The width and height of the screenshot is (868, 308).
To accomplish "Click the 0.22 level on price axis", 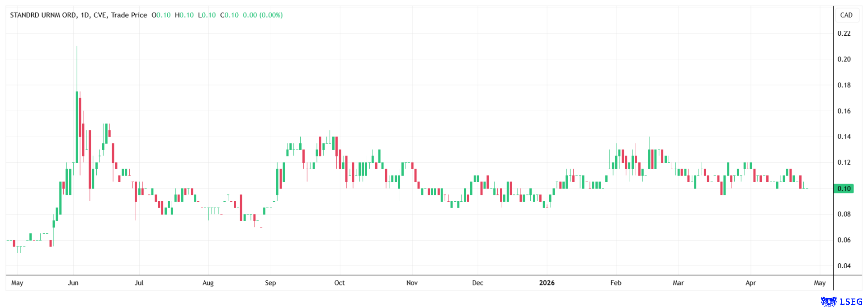I will click(844, 33).
